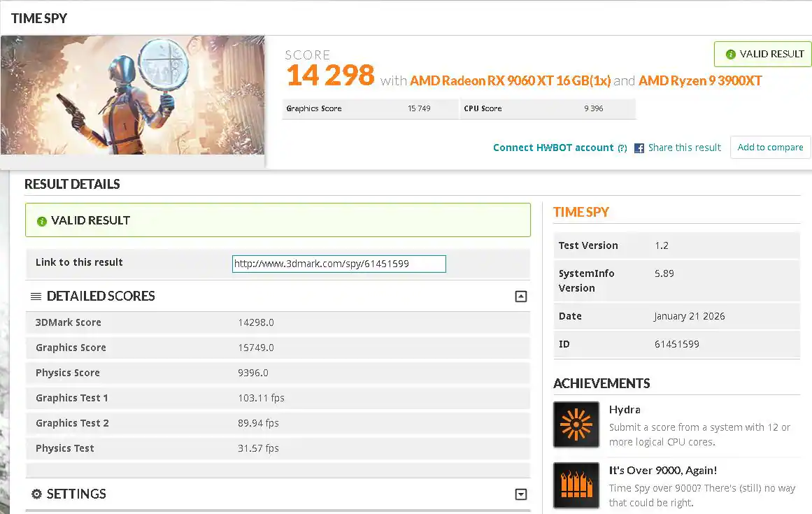The image size is (812, 514).
Task: Click the result link URL text field
Action: (x=339, y=264)
